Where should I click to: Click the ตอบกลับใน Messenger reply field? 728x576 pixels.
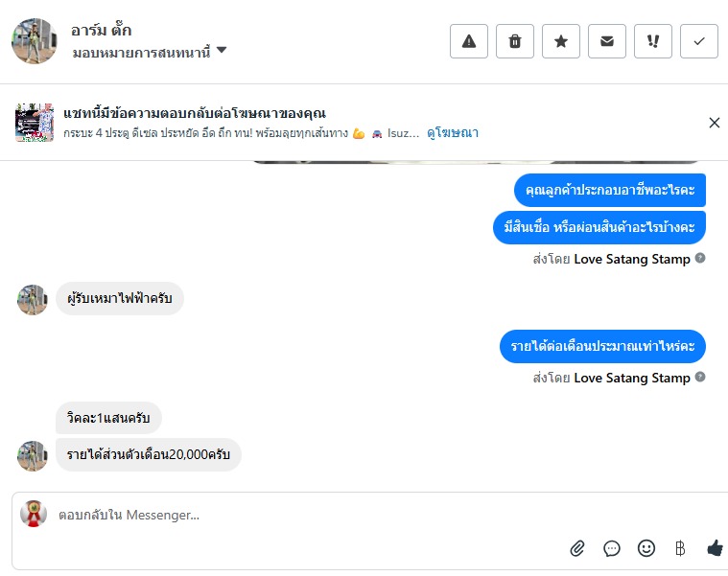point(288,515)
